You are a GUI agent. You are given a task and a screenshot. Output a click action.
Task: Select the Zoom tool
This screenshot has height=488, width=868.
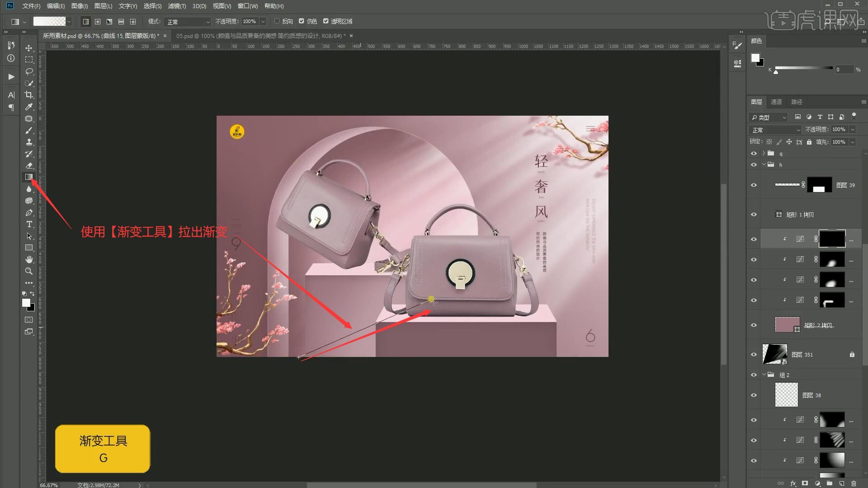[29, 271]
